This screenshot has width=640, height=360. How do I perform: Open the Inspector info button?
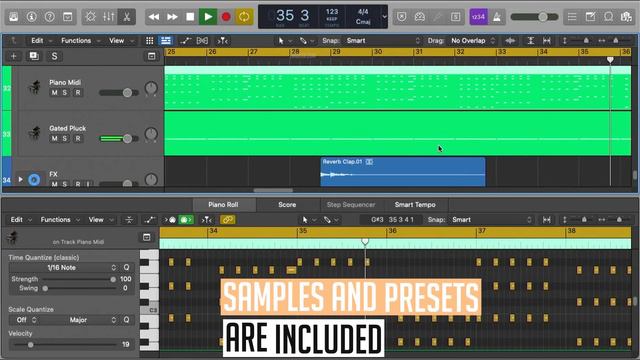31,17
